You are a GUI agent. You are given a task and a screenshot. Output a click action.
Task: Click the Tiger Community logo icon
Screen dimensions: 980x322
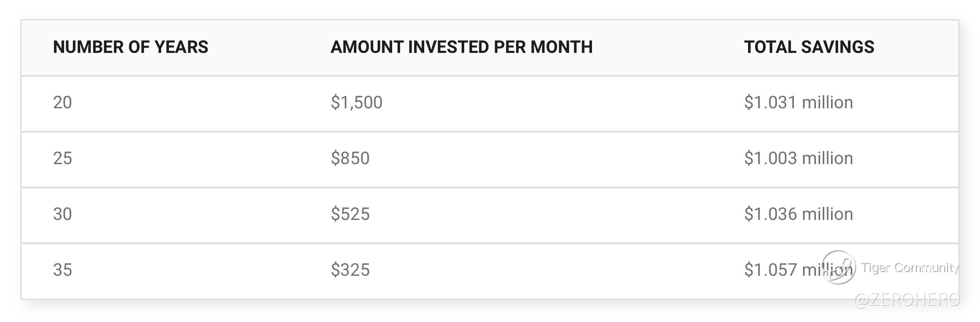[838, 267]
